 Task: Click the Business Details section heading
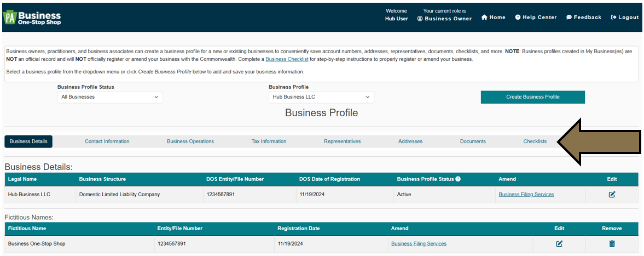(x=39, y=167)
